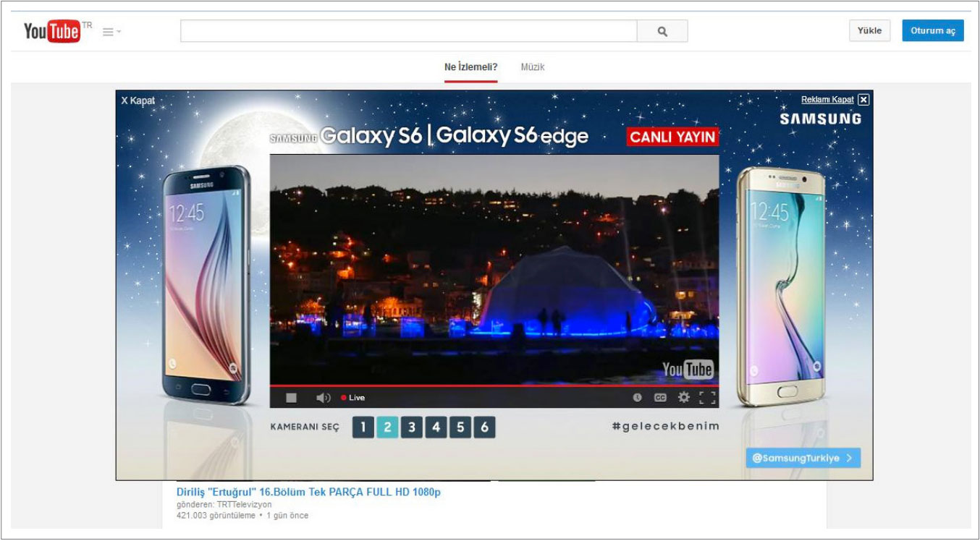Screen dimensions: 980x541
Task: Click the magnifier search button
Action: pyautogui.click(x=662, y=31)
